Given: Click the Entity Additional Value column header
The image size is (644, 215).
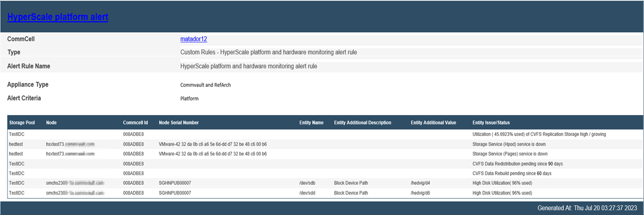Looking at the screenshot, I should (433, 123).
